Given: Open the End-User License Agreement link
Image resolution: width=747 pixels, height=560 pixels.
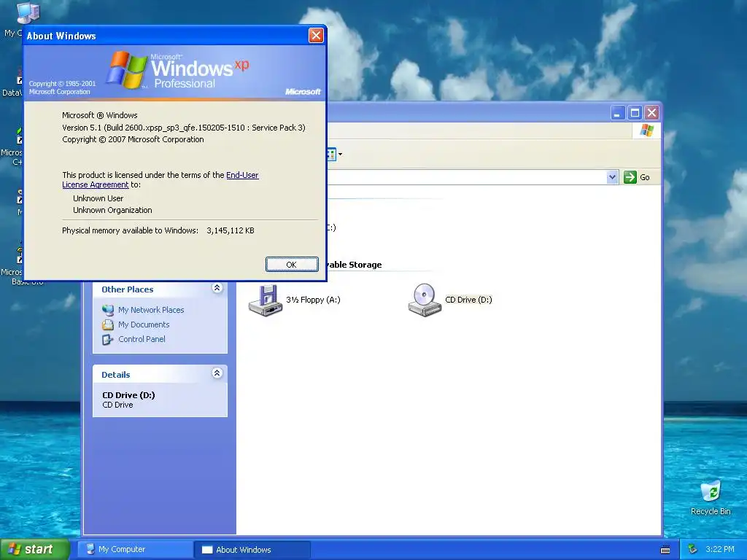Looking at the screenshot, I should [x=242, y=175].
